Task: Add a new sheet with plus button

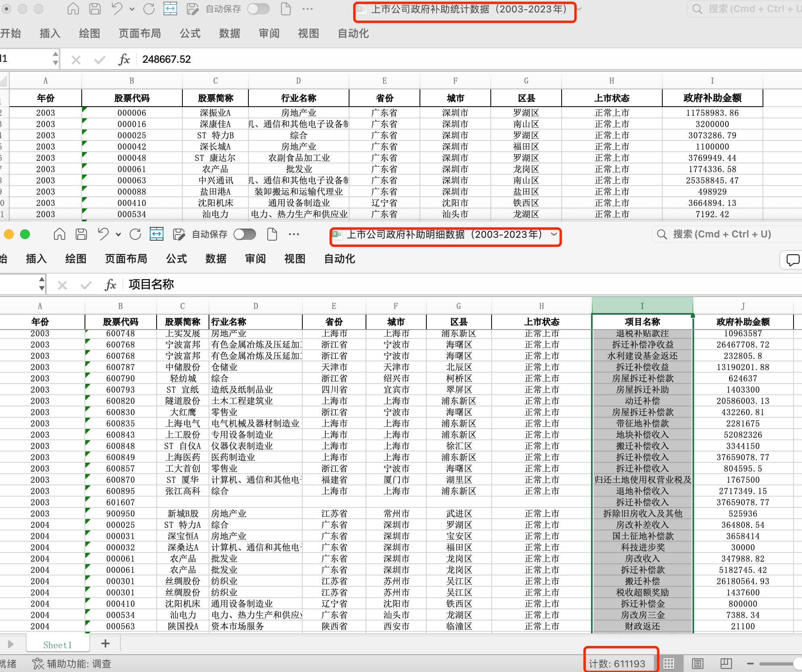Action: 105,643
